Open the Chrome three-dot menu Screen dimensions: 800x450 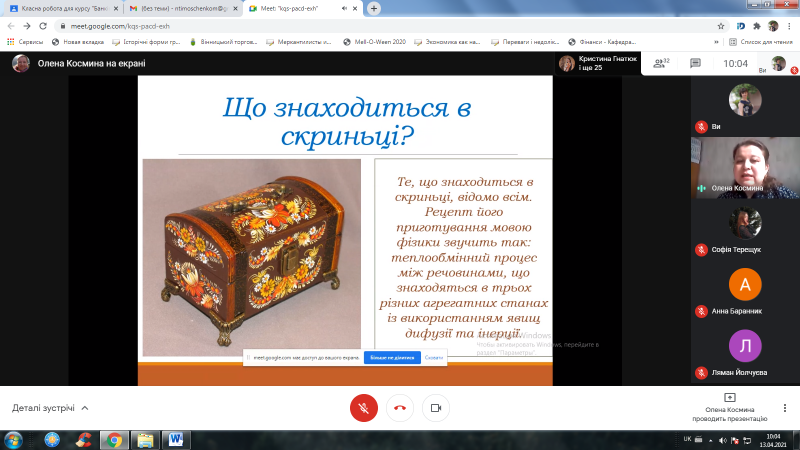point(789,26)
